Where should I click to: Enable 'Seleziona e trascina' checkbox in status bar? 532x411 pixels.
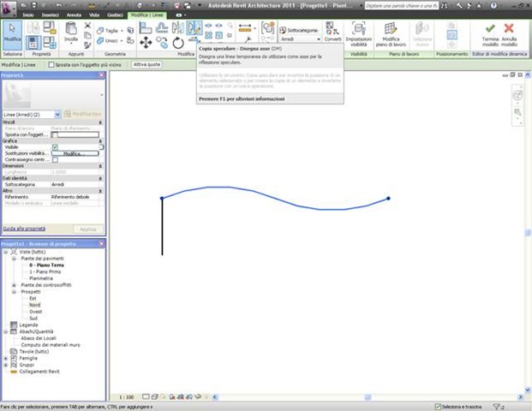click(435, 405)
